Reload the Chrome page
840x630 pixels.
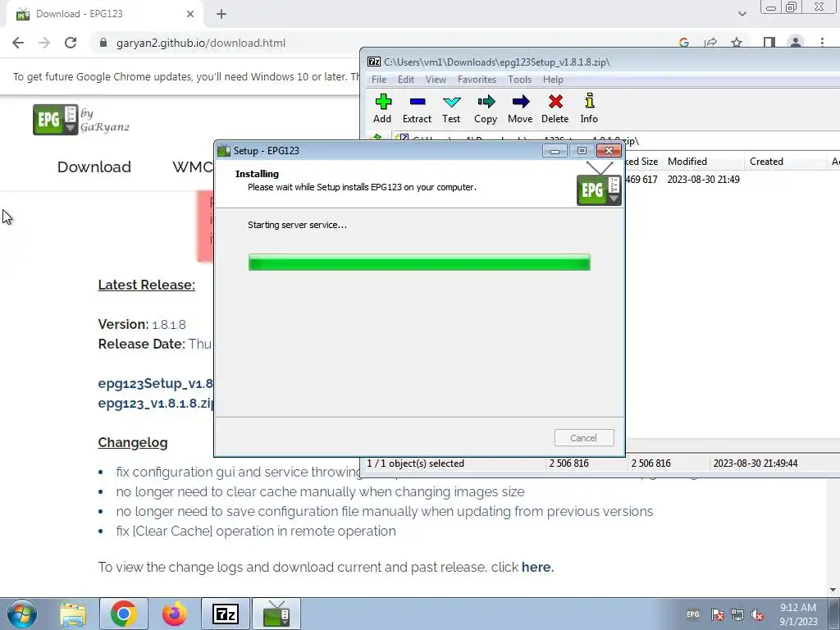(x=71, y=43)
